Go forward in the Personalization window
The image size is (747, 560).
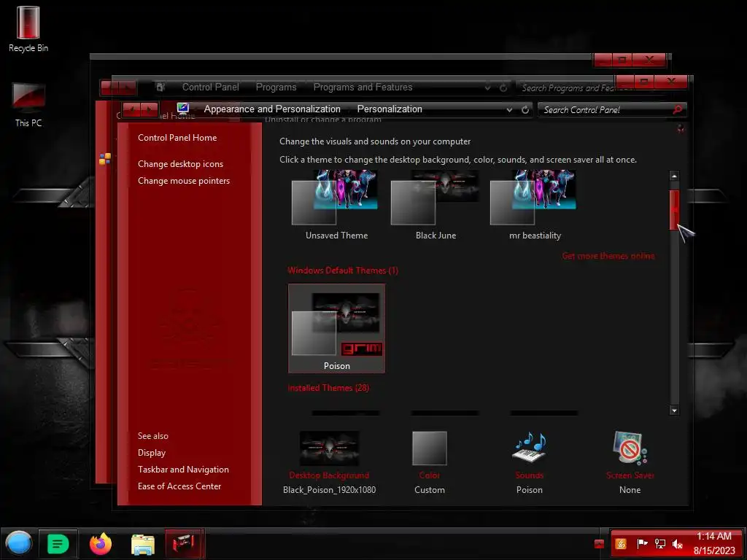click(149, 110)
